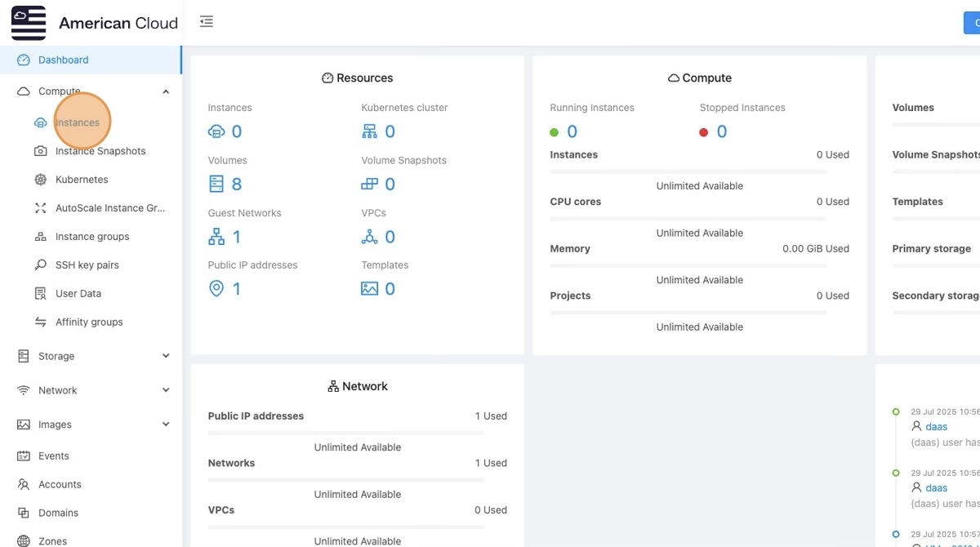This screenshot has width=980, height=547.
Task: Expand the Images menu section
Action: [166, 425]
